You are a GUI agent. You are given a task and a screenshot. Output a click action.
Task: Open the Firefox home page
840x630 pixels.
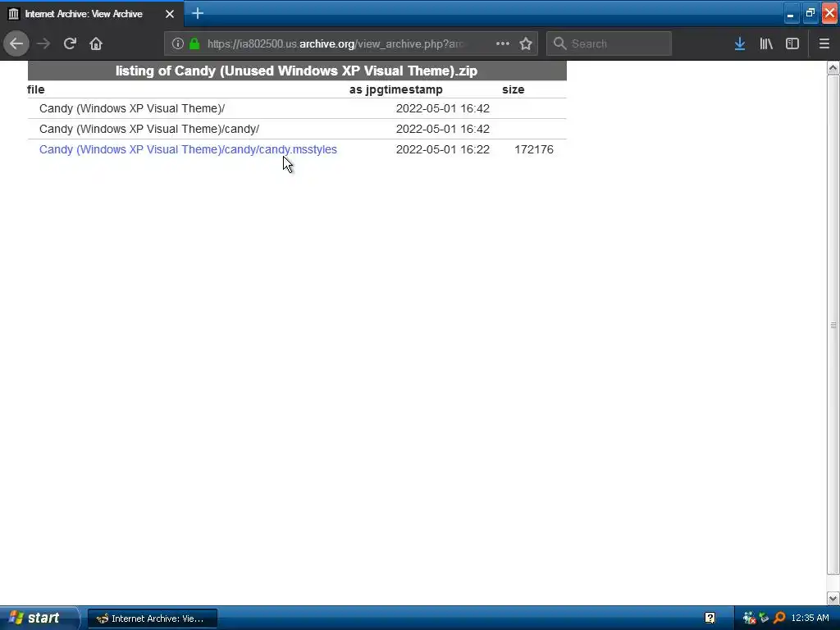tap(96, 43)
